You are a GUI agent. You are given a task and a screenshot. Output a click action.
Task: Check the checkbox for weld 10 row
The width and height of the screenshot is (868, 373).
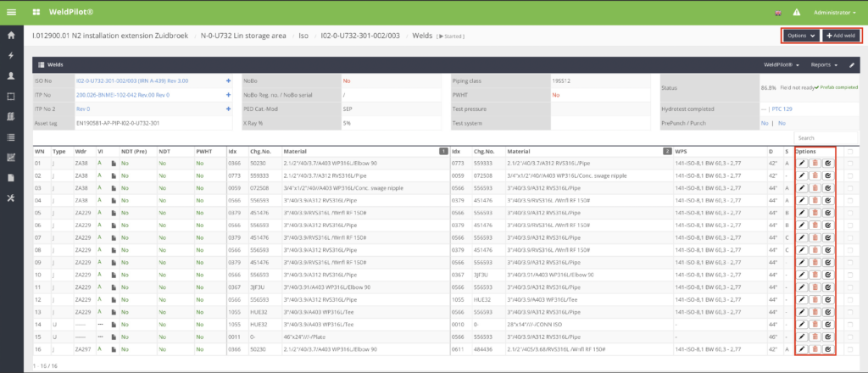(x=849, y=275)
